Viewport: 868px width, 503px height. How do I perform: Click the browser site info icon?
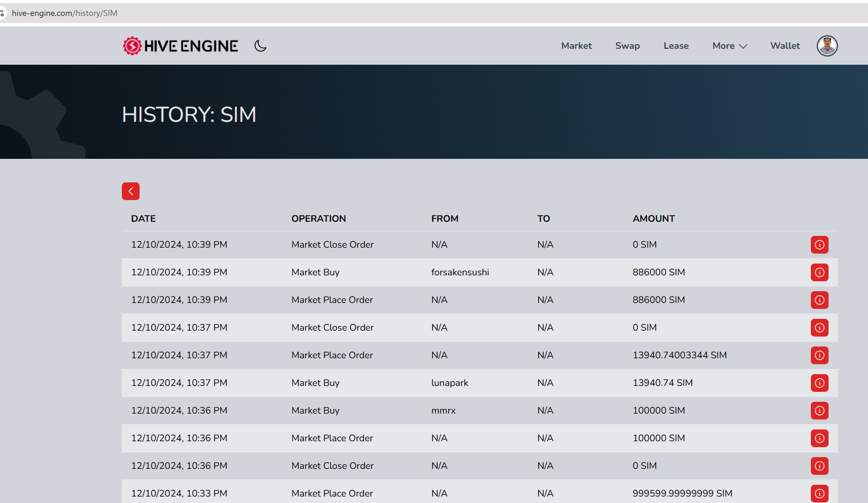point(2,13)
